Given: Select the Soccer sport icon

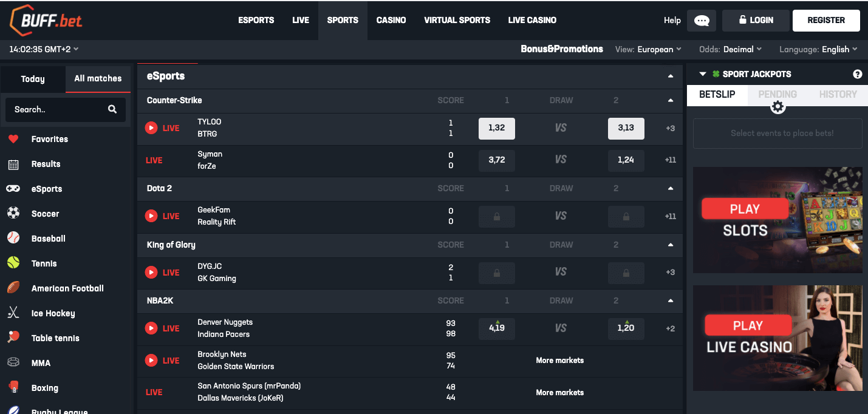Looking at the screenshot, I should pyautogui.click(x=13, y=213).
